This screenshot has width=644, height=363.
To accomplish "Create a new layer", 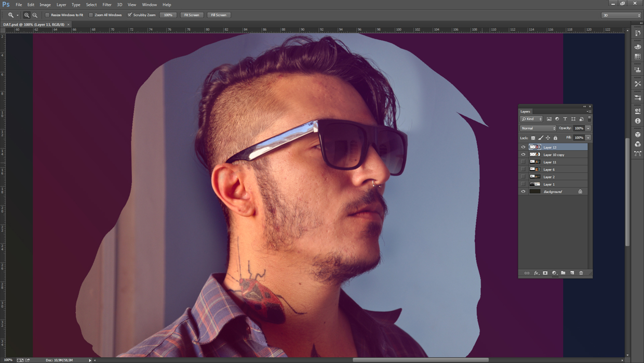I will [x=572, y=273].
